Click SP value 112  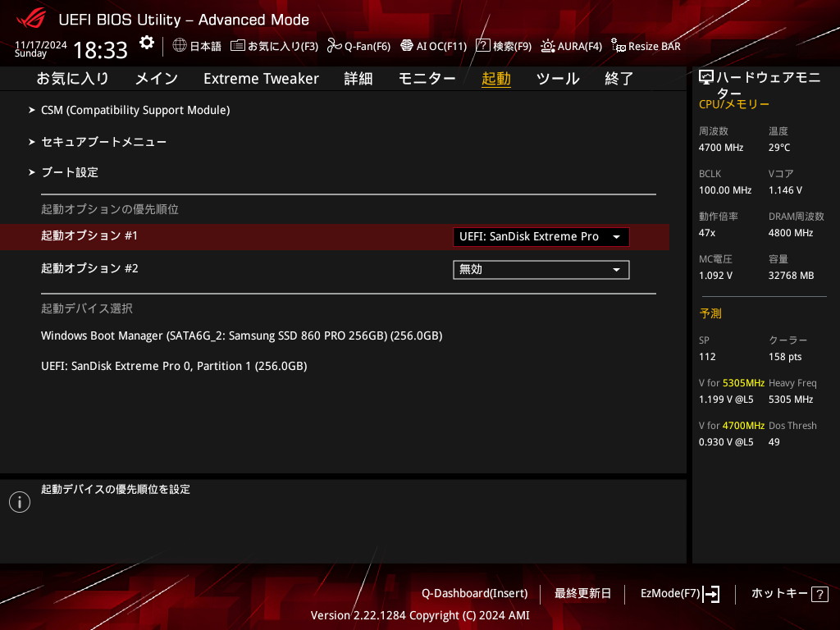tap(707, 357)
